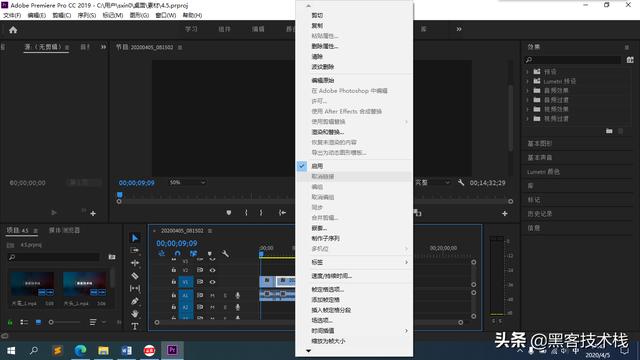Click the timeline Add Marker icon

(x=210, y=253)
